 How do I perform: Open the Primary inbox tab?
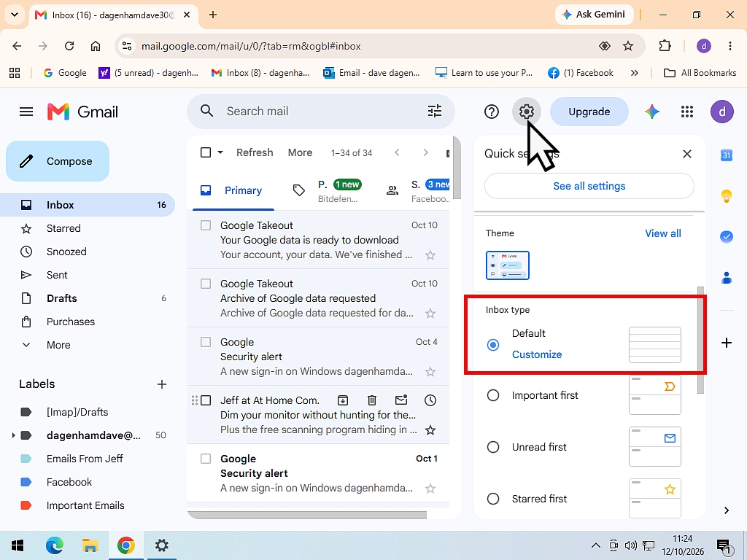(x=233, y=190)
